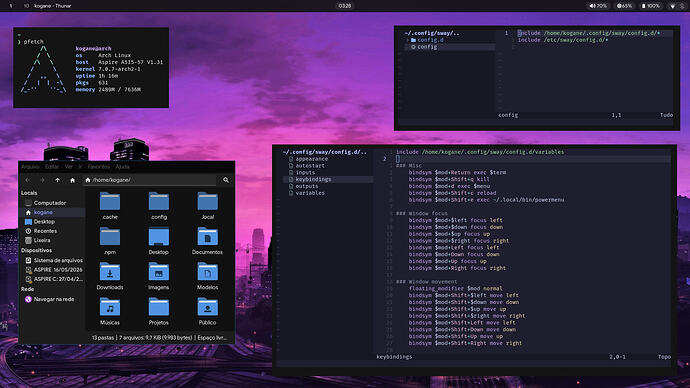Click ~/.config/sway/.. header in top vim
The width and height of the screenshot is (690, 388).
pyautogui.click(x=432, y=33)
